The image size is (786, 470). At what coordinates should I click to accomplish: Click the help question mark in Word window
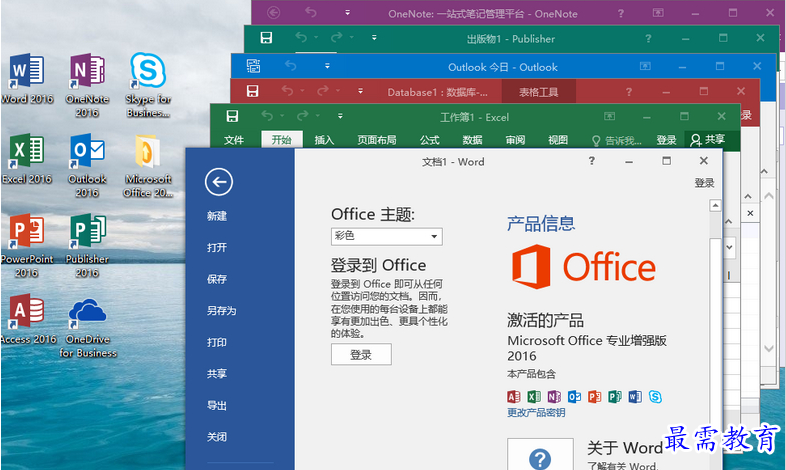coord(592,161)
